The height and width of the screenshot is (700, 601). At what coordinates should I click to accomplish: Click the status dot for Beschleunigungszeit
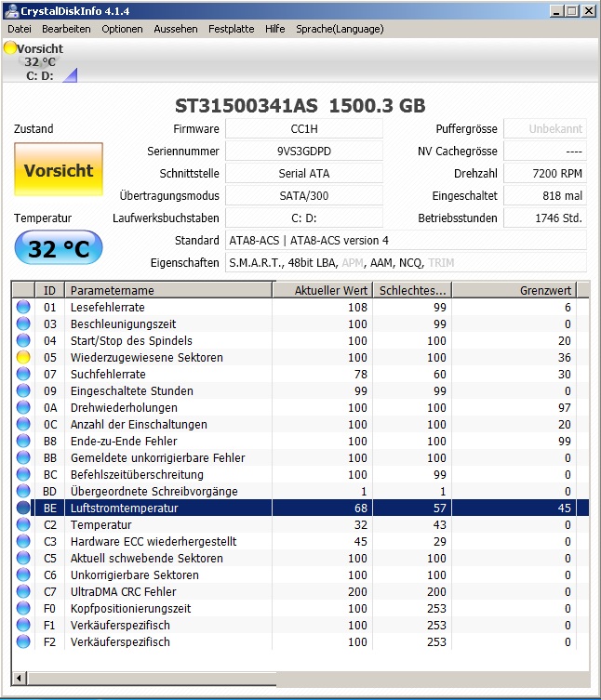[23, 324]
